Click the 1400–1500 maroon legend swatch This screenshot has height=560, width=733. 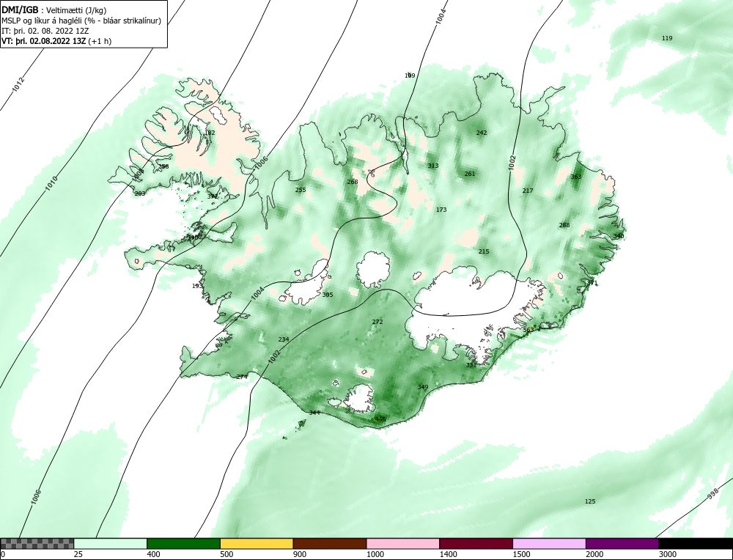(476, 543)
